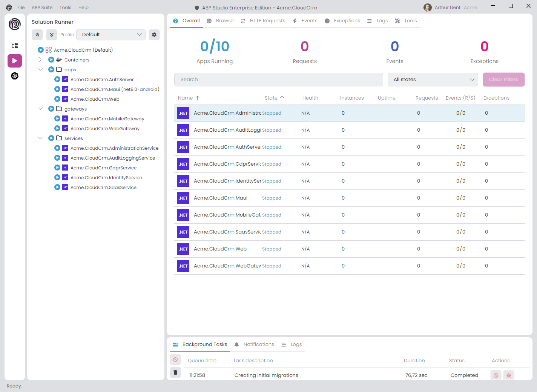Viewport: 537px width, 392px height.
Task: Open the Kubernetes sidebar icon
Action: click(x=15, y=76)
